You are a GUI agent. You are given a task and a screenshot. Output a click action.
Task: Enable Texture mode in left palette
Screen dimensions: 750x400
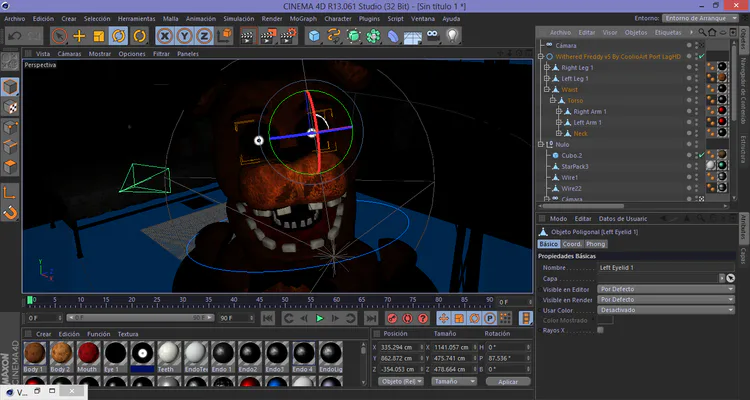click(x=10, y=107)
